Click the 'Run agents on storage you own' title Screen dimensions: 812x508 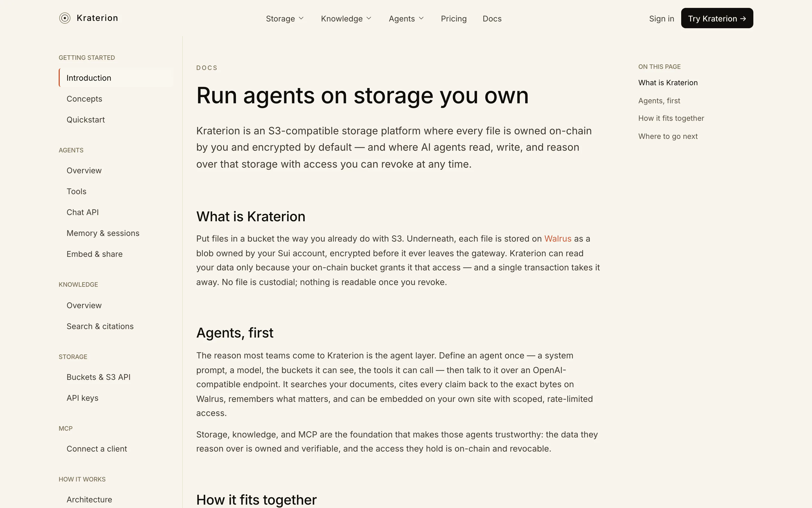362,96
